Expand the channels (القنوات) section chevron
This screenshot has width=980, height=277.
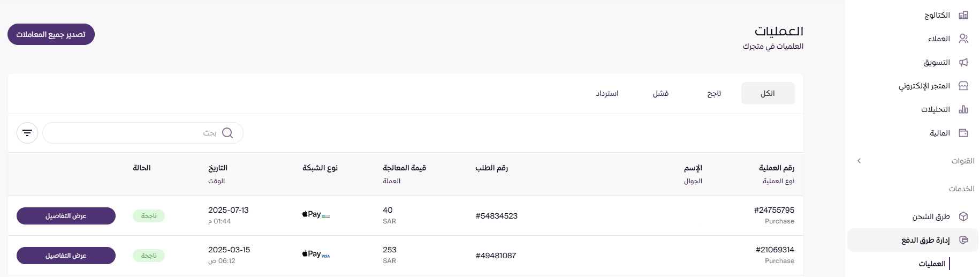coord(859,161)
